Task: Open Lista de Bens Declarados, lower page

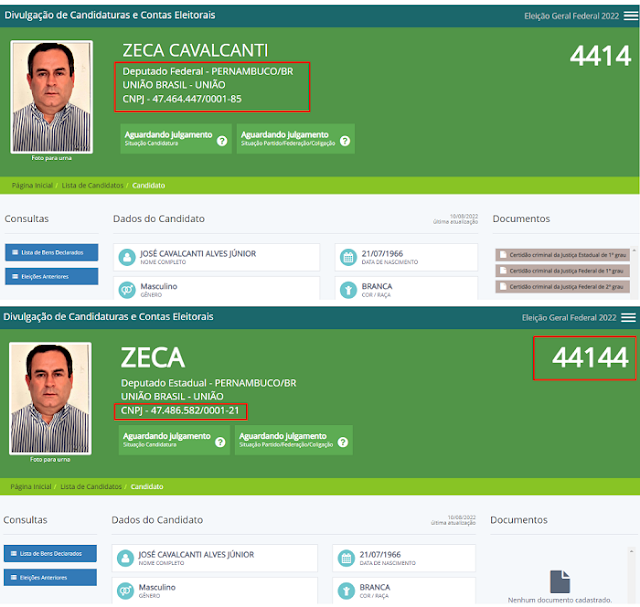Action: (x=50, y=554)
